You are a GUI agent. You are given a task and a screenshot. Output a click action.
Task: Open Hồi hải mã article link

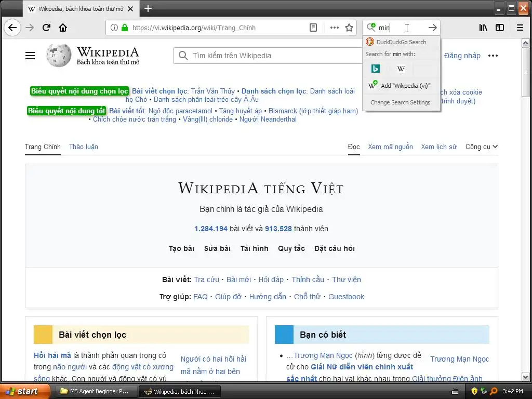click(52, 355)
